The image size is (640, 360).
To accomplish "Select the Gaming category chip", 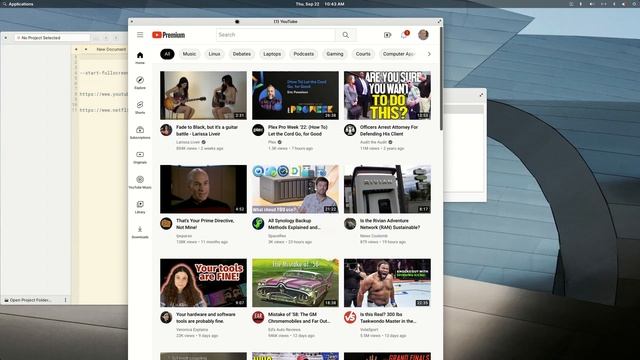I will pyautogui.click(x=335, y=54).
